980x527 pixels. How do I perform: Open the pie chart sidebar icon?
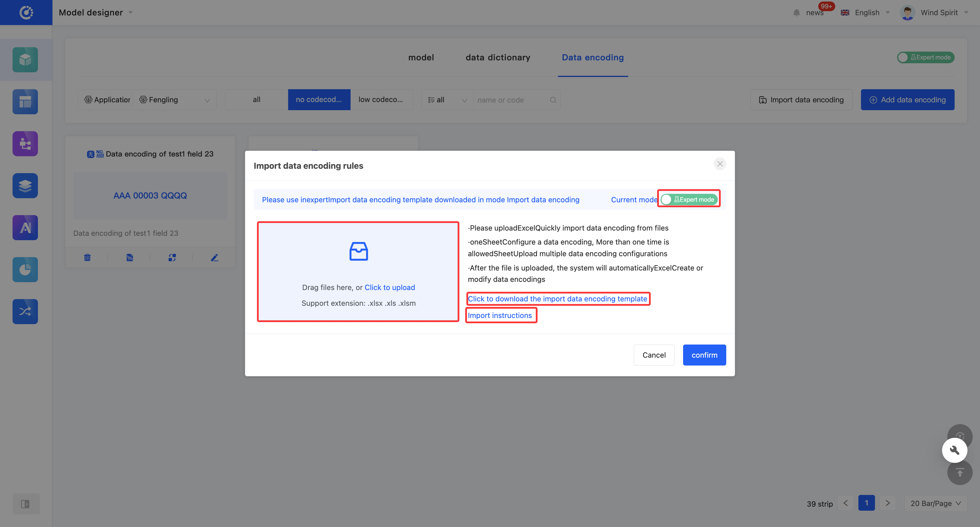(25, 270)
